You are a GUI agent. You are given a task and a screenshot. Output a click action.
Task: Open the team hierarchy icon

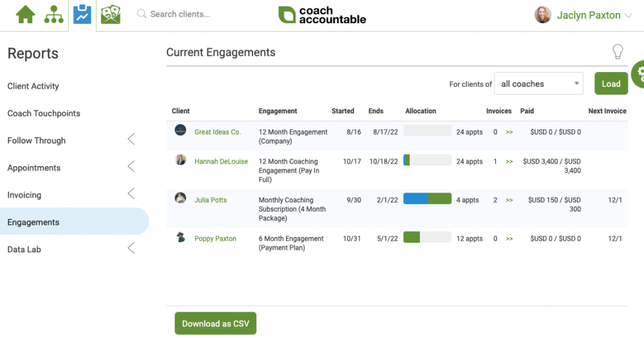[54, 15]
